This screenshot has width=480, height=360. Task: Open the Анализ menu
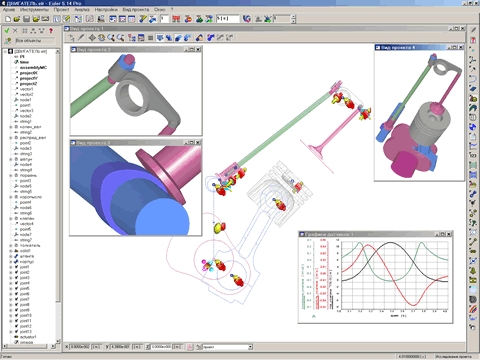point(82,9)
